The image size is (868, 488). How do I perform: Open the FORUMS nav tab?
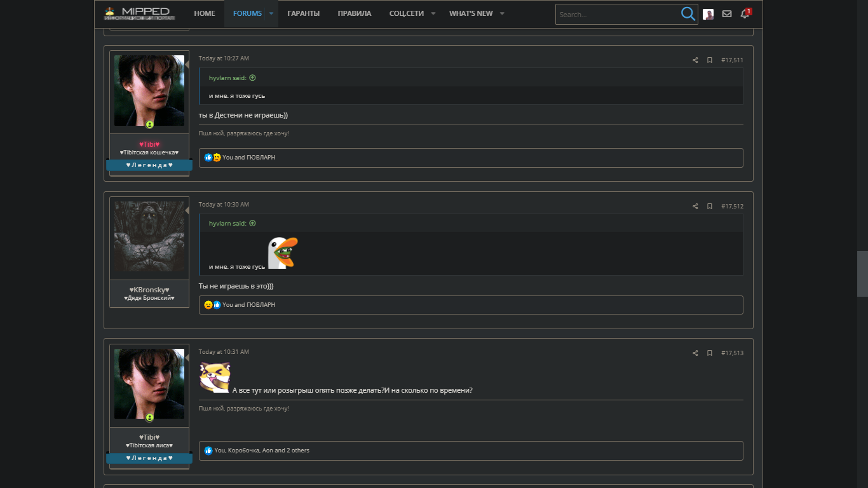[x=247, y=13]
